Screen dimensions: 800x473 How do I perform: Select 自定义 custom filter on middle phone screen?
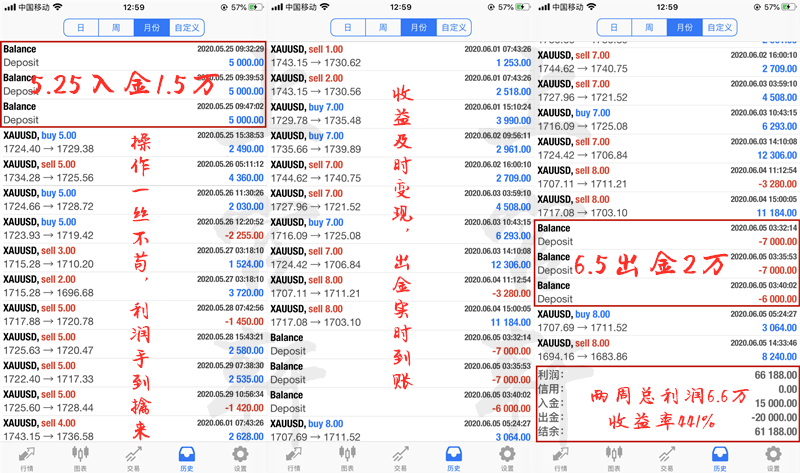454,28
